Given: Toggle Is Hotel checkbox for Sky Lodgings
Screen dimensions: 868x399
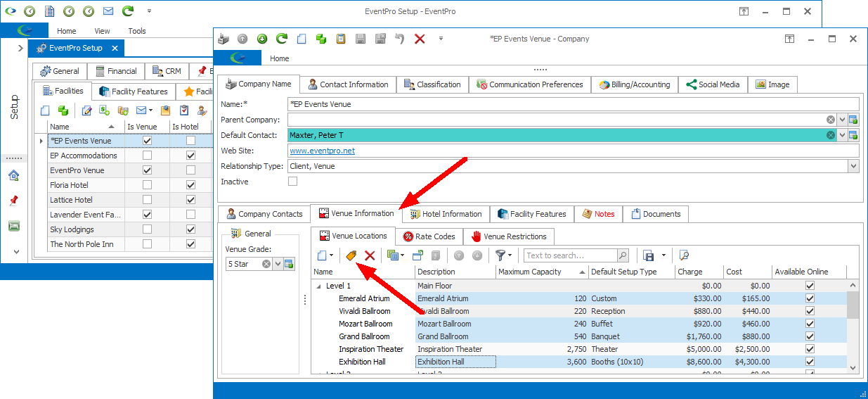Looking at the screenshot, I should tap(190, 229).
